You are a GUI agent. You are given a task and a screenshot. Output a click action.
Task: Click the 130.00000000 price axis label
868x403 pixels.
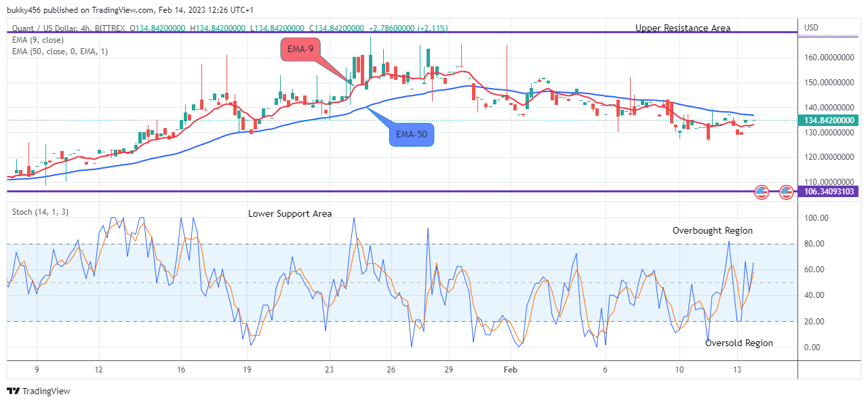coord(830,133)
